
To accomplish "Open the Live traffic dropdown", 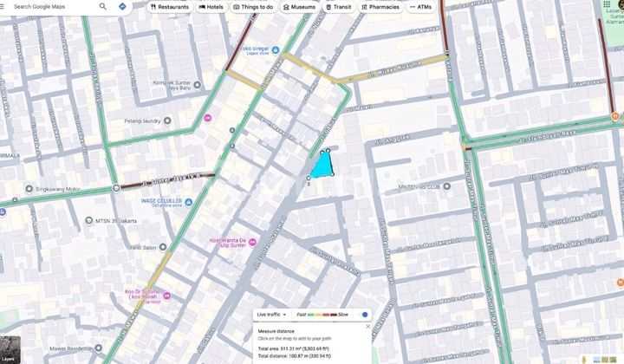I will (272, 315).
